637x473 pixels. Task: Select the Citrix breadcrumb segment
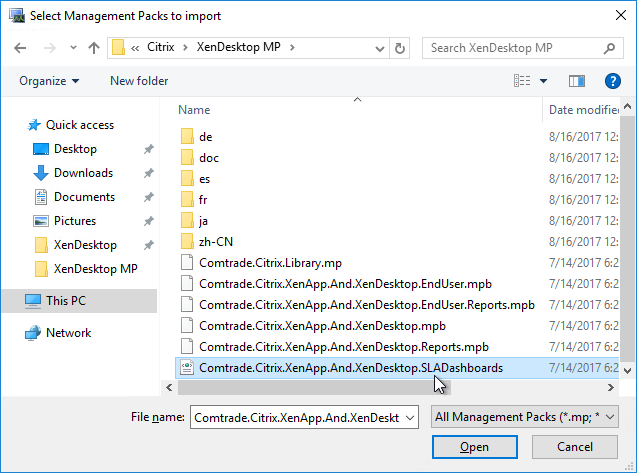click(160, 47)
